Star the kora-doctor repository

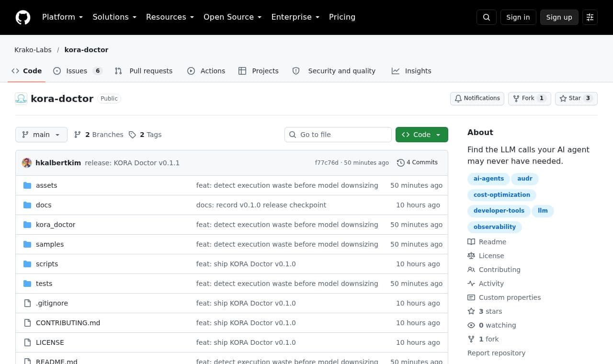576,98
